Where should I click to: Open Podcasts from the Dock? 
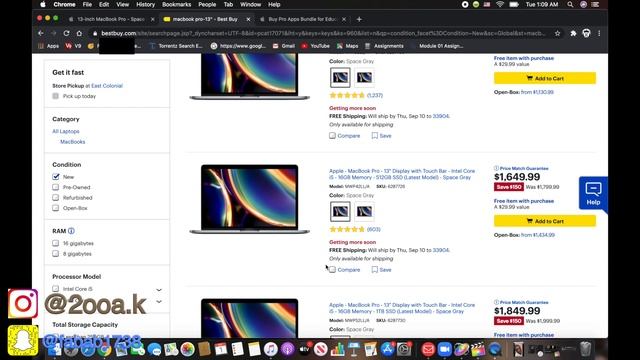[x=287, y=349]
